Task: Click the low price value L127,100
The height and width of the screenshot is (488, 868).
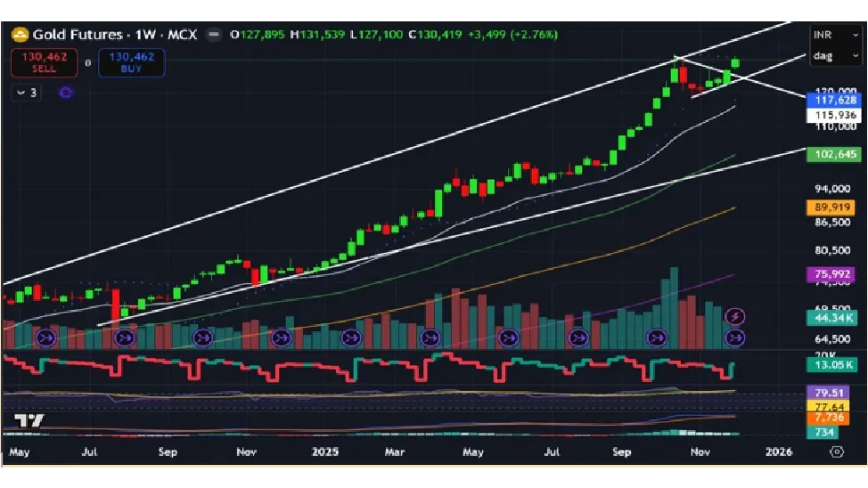Action: point(376,35)
